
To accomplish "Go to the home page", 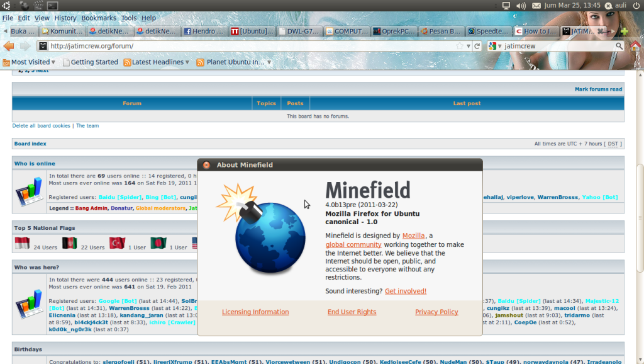I will [635, 46].
